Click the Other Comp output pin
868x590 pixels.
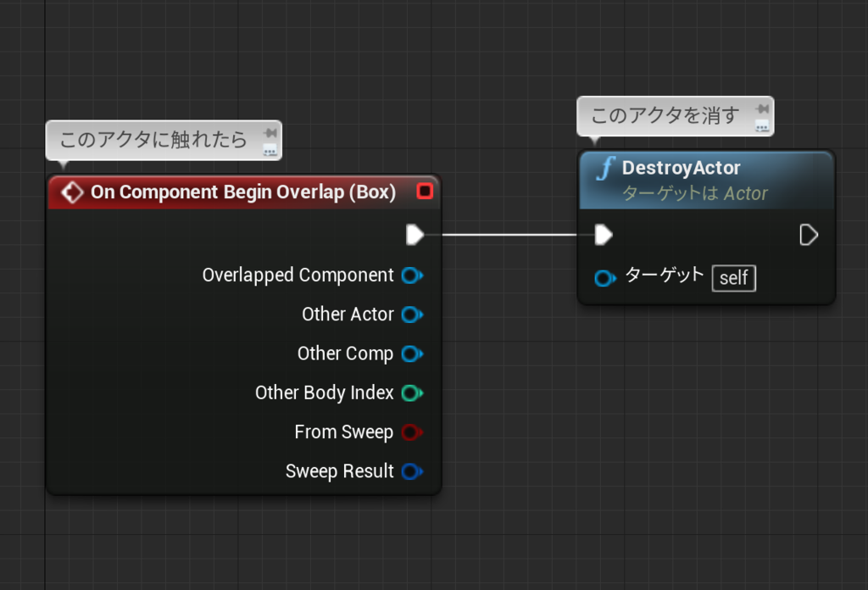click(x=412, y=353)
